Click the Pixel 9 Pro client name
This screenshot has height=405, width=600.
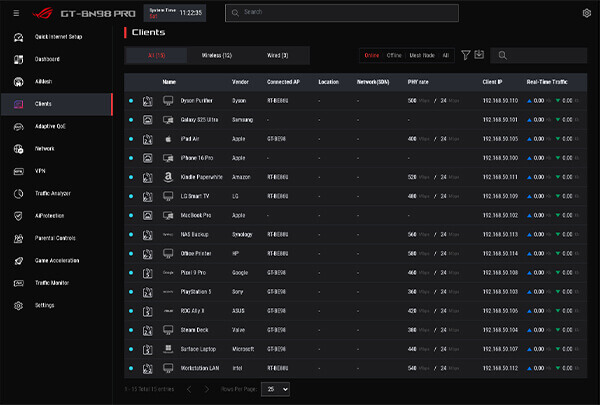[193, 273]
